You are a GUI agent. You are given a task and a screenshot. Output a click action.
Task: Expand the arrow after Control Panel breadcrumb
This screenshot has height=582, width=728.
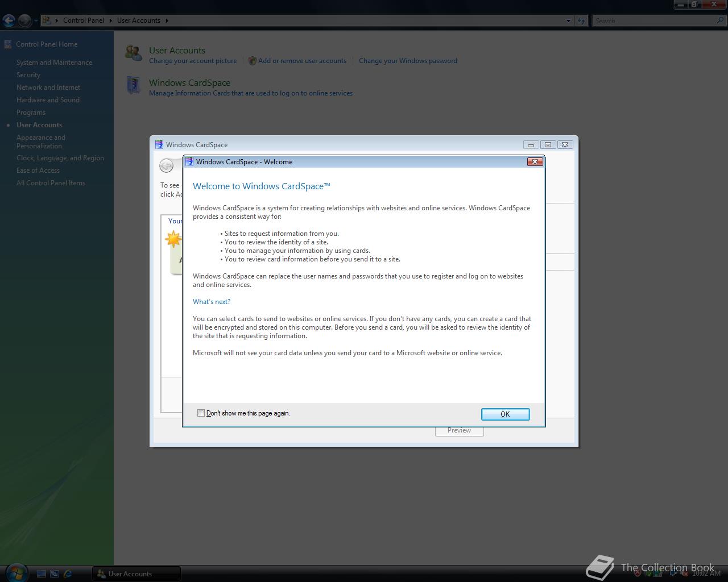pos(111,20)
